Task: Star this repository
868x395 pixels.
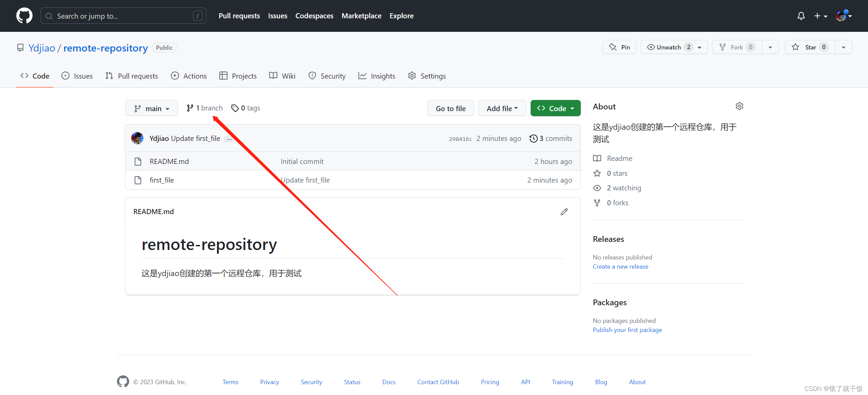Action: tap(810, 47)
